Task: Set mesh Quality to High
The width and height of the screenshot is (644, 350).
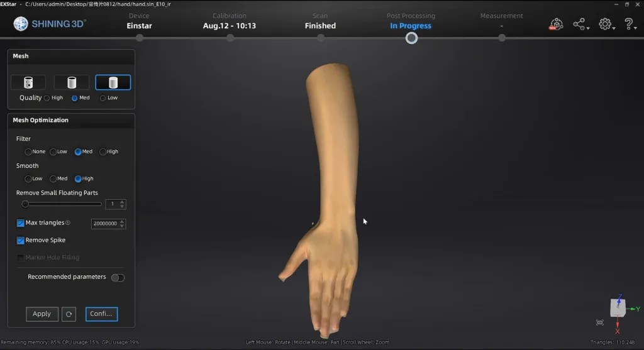Action: (47, 98)
